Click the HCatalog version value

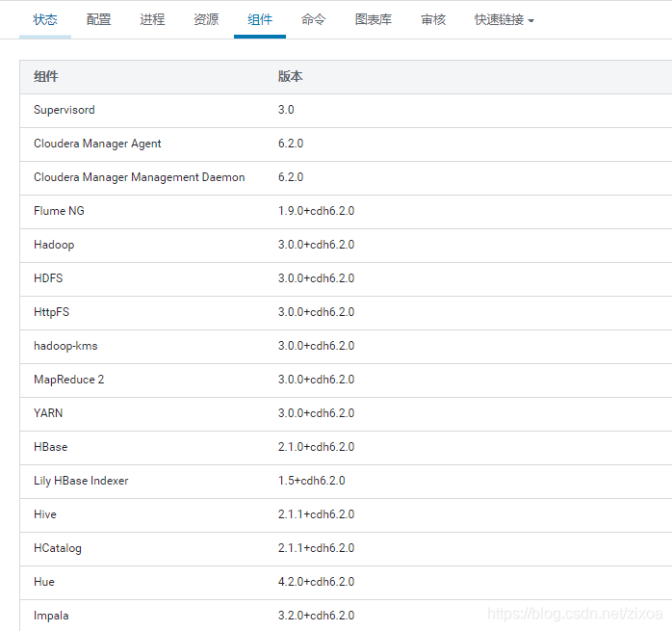(317, 548)
